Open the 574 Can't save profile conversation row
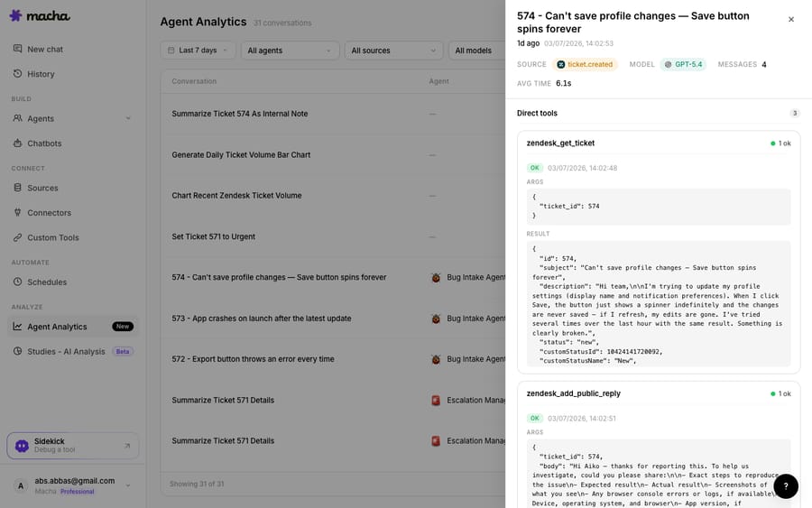The height and width of the screenshot is (508, 812). (333, 278)
